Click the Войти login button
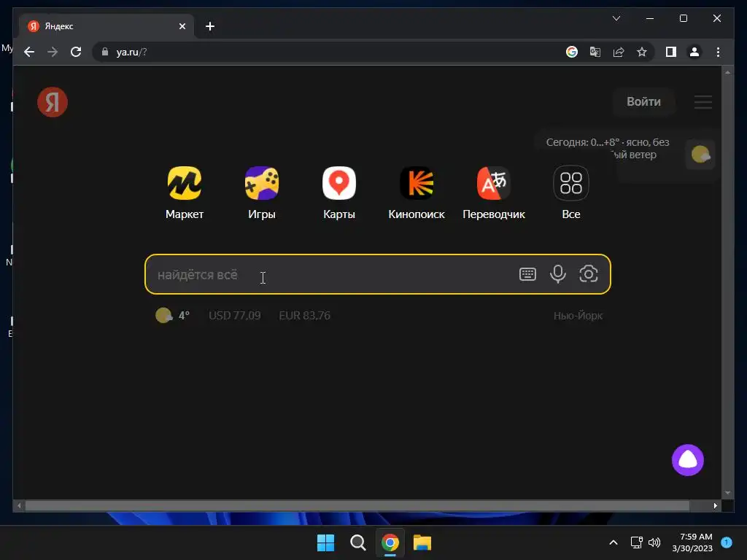The image size is (747, 560). click(x=643, y=102)
